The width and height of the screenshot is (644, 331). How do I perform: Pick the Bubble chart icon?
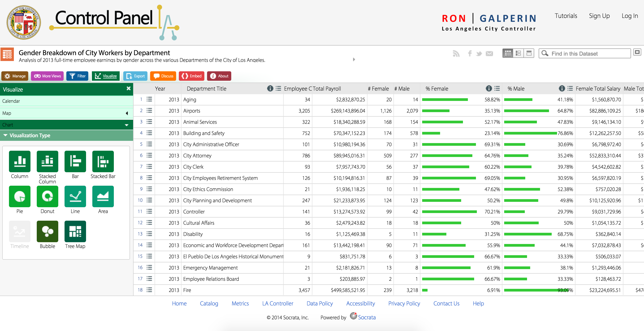pyautogui.click(x=47, y=231)
